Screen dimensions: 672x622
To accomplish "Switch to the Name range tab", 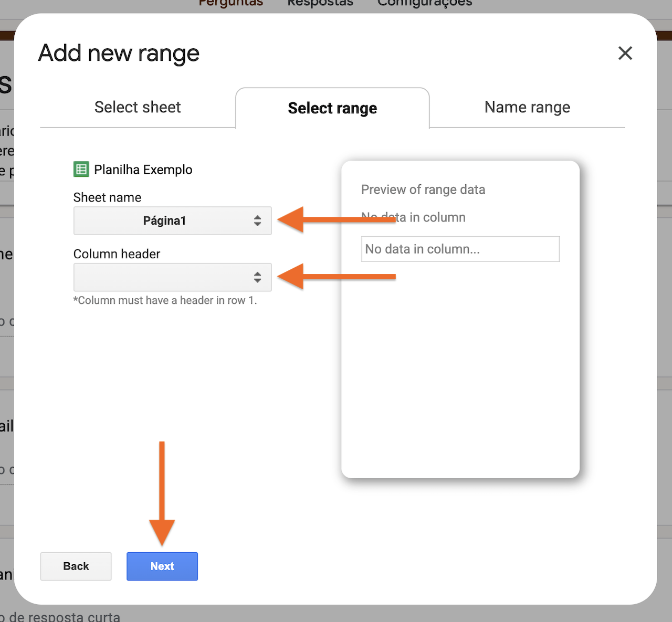I will click(527, 107).
